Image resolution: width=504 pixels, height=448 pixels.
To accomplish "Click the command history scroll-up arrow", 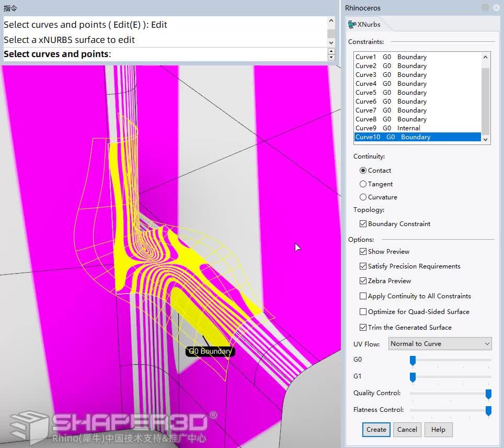I will 330,20.
